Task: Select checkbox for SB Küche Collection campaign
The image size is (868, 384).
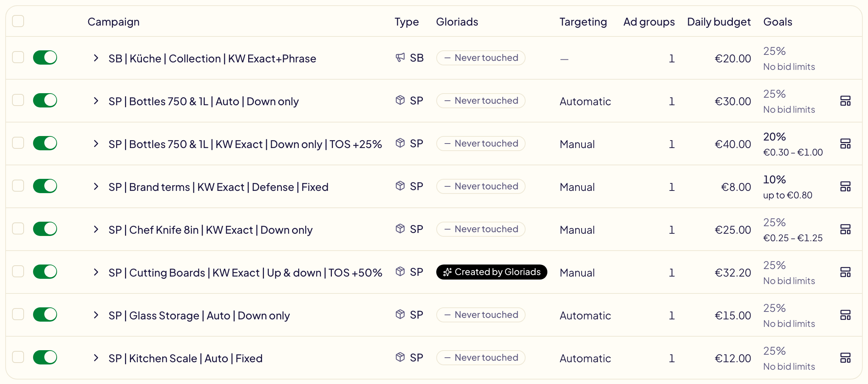Action: (18, 57)
